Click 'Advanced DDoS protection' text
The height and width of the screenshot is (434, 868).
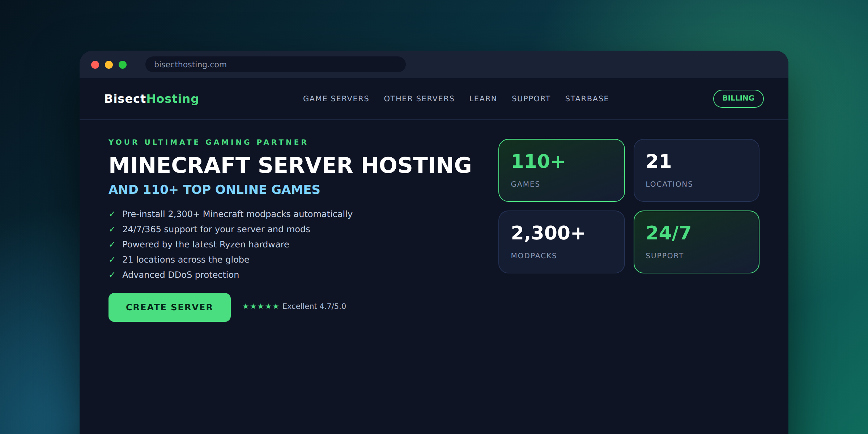pos(180,275)
